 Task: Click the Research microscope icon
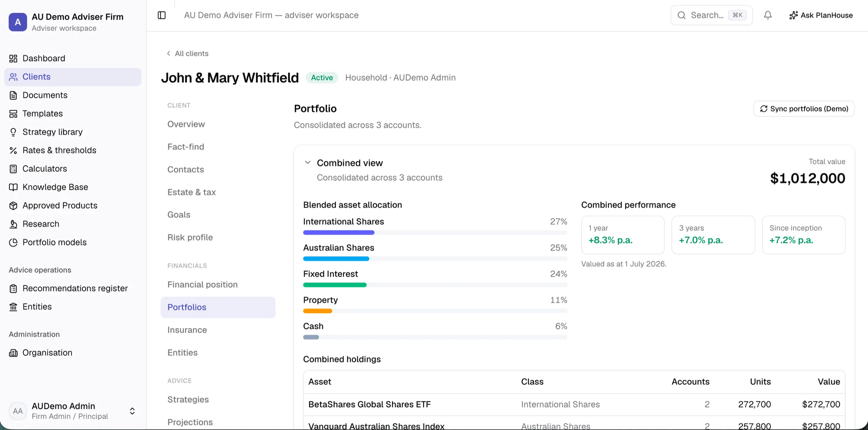(x=13, y=224)
